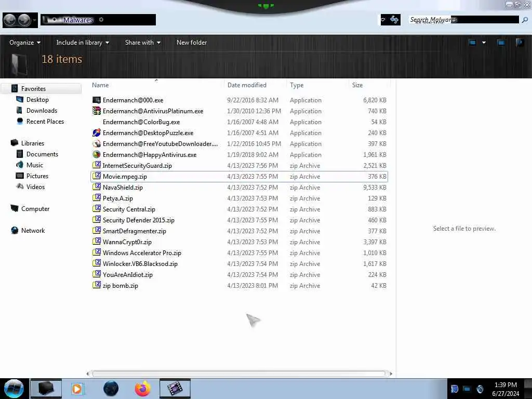
Task: Click the search magnifier icon
Action: click(525, 20)
